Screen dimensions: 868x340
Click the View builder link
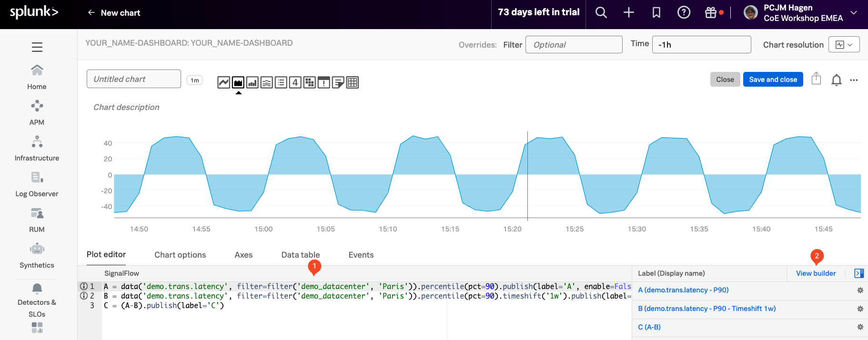click(x=816, y=273)
